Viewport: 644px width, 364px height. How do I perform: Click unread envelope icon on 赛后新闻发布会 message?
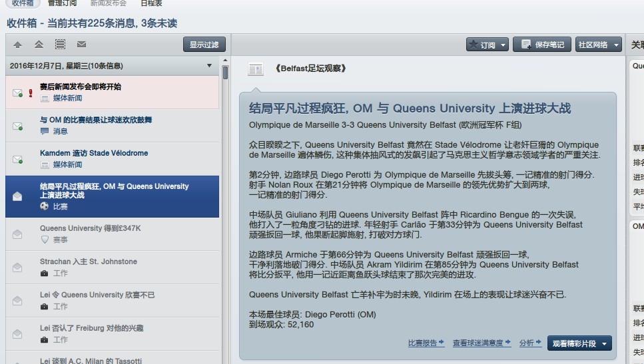[x=17, y=92]
